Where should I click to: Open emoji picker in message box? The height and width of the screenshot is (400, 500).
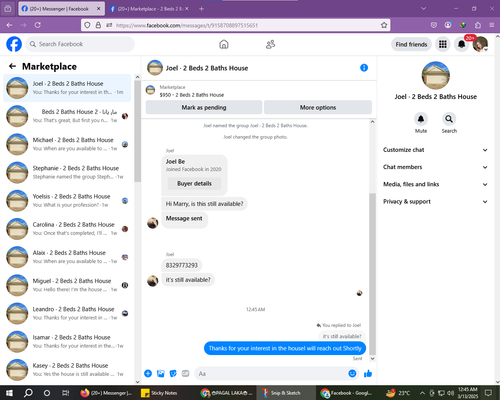[352, 373]
